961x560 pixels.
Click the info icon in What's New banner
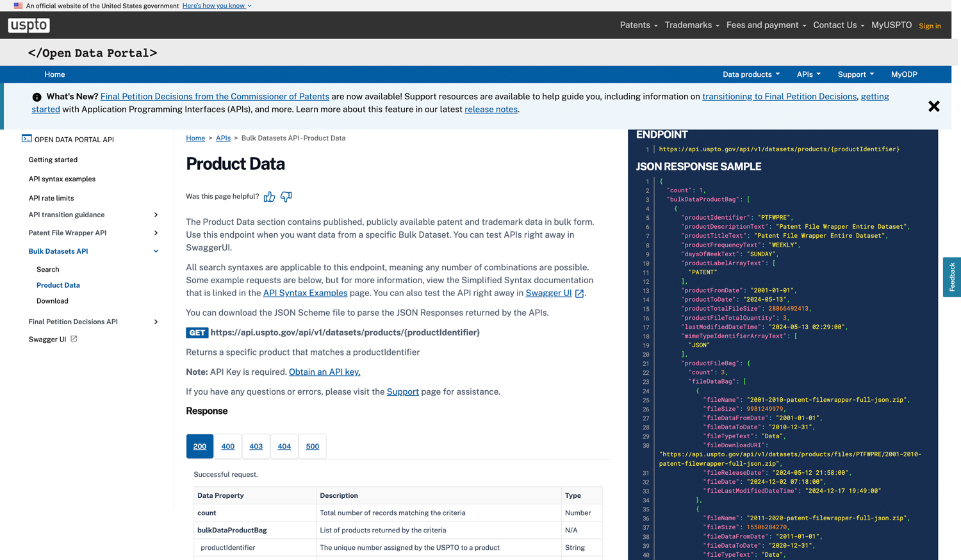[x=37, y=97]
